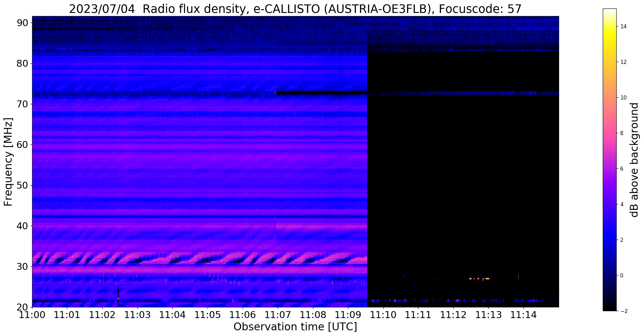644x336 pixels.
Task: Click the 40 frequency tick label
Action: 23,226
